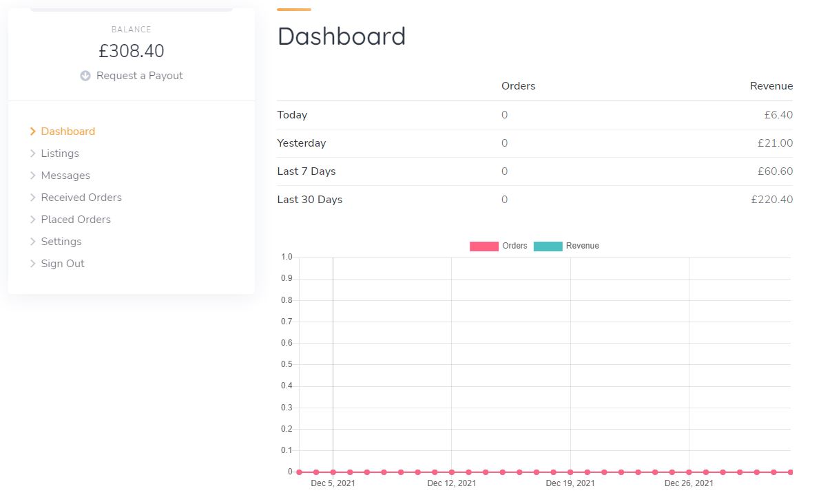Screen dimensions: 821x504
Task: Open the Messages page
Action: (x=65, y=175)
